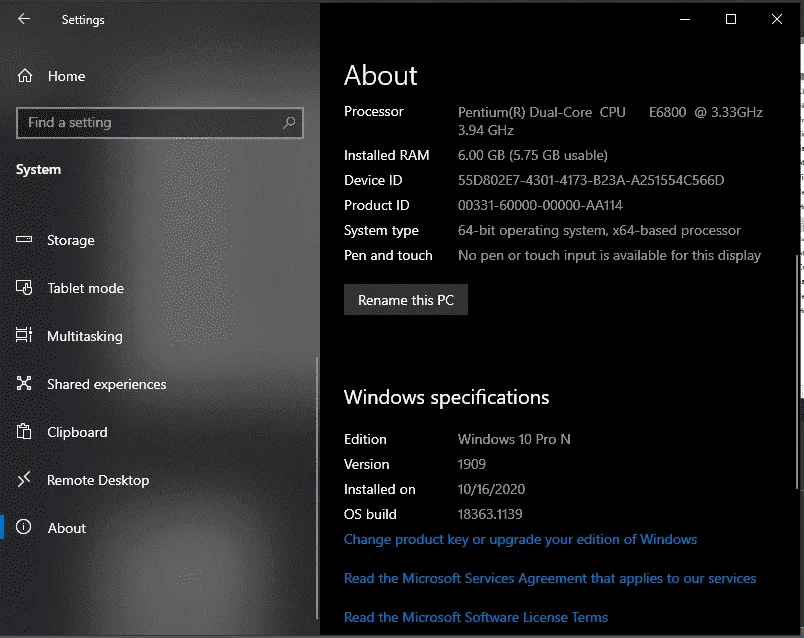The width and height of the screenshot is (804, 638).
Task: Select the Clipboard icon
Action: (24, 431)
